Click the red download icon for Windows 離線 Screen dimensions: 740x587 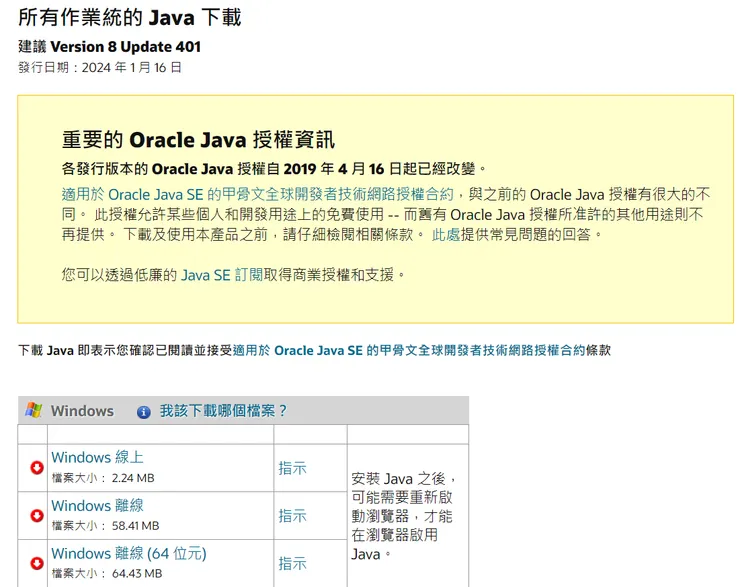pos(37,515)
